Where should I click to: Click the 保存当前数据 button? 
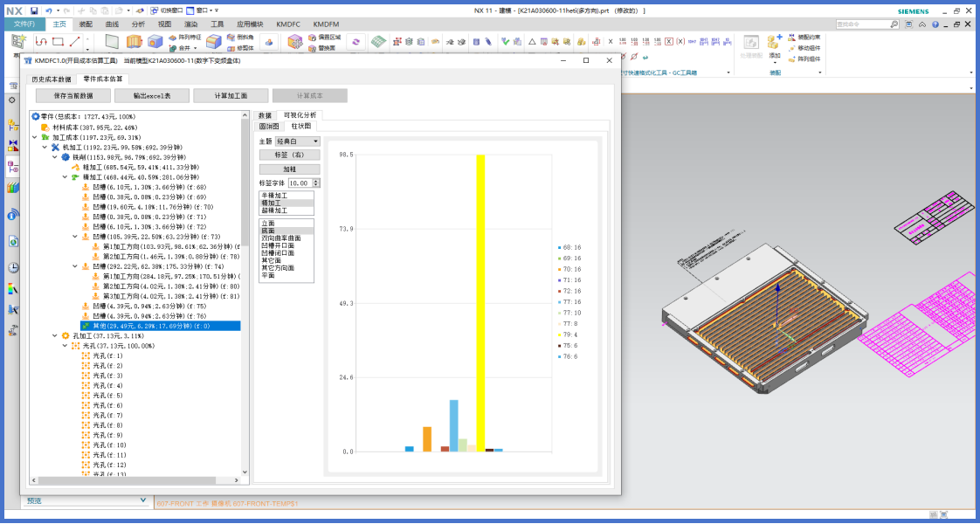(73, 96)
